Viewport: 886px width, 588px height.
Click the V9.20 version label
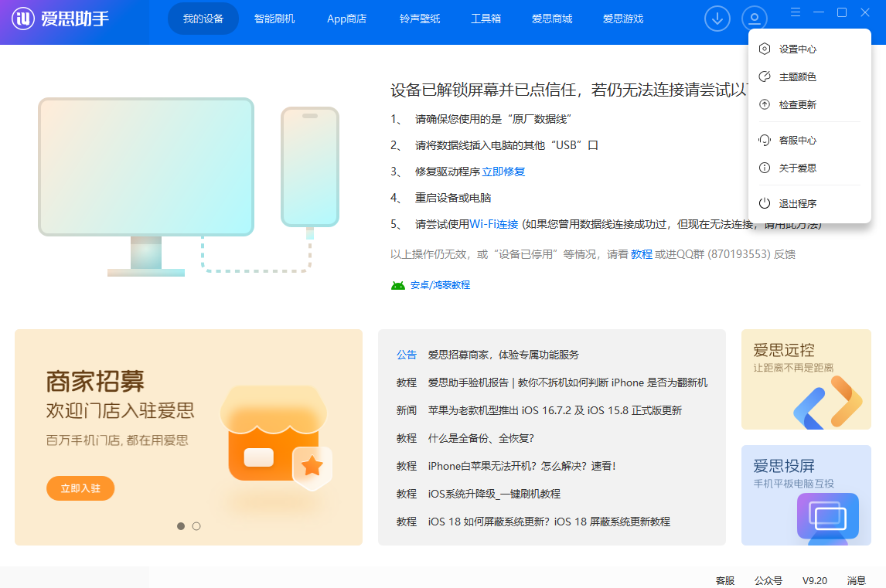tap(815, 580)
